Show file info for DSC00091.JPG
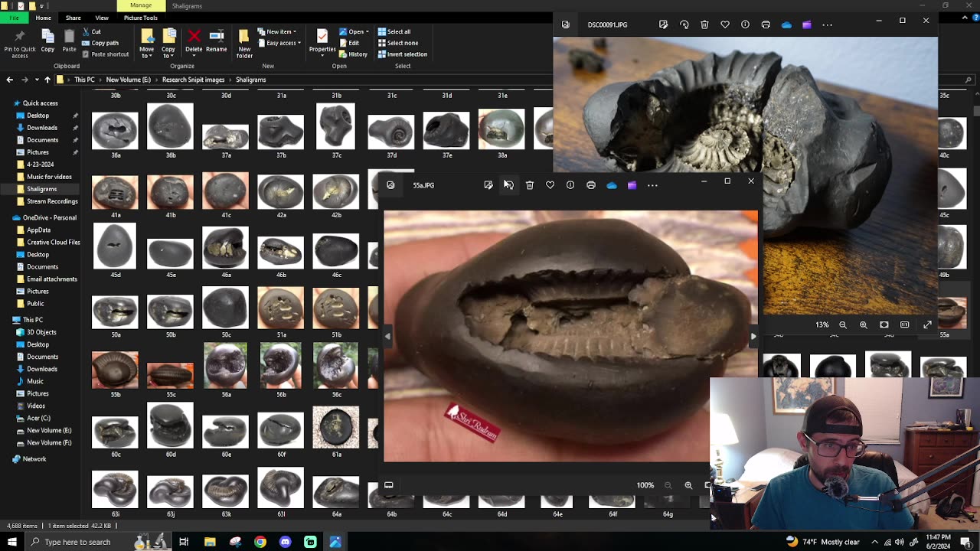980x551 pixels. click(x=745, y=24)
